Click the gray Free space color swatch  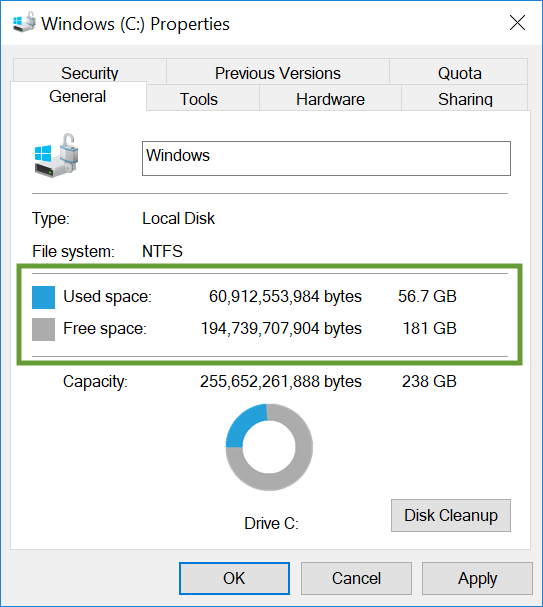(43, 329)
